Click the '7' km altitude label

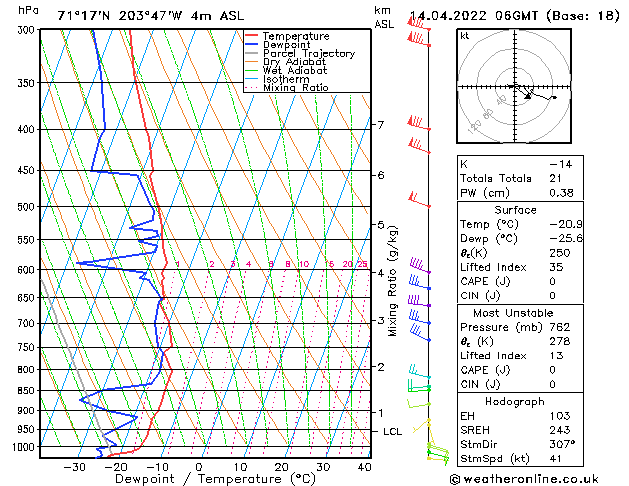coord(380,125)
